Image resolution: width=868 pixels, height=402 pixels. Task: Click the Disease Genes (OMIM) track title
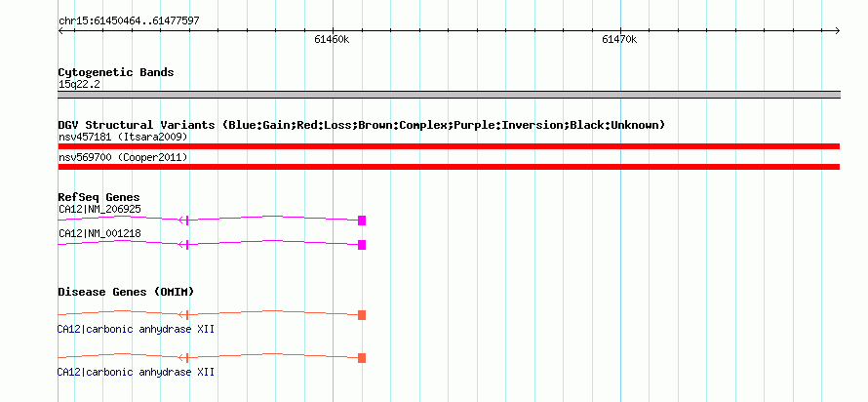[126, 292]
